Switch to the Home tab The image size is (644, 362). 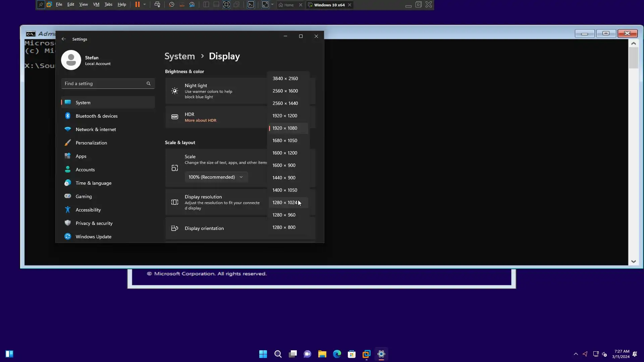coord(286,5)
